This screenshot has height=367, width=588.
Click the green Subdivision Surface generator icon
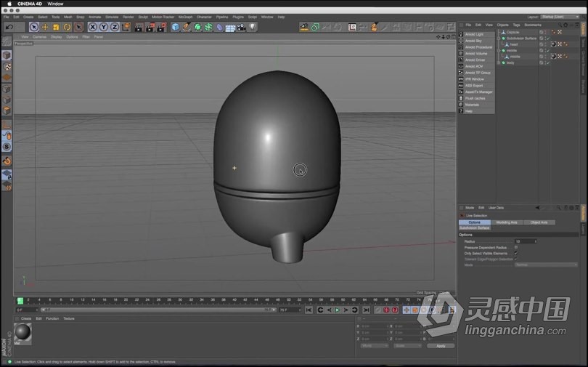[197, 27]
